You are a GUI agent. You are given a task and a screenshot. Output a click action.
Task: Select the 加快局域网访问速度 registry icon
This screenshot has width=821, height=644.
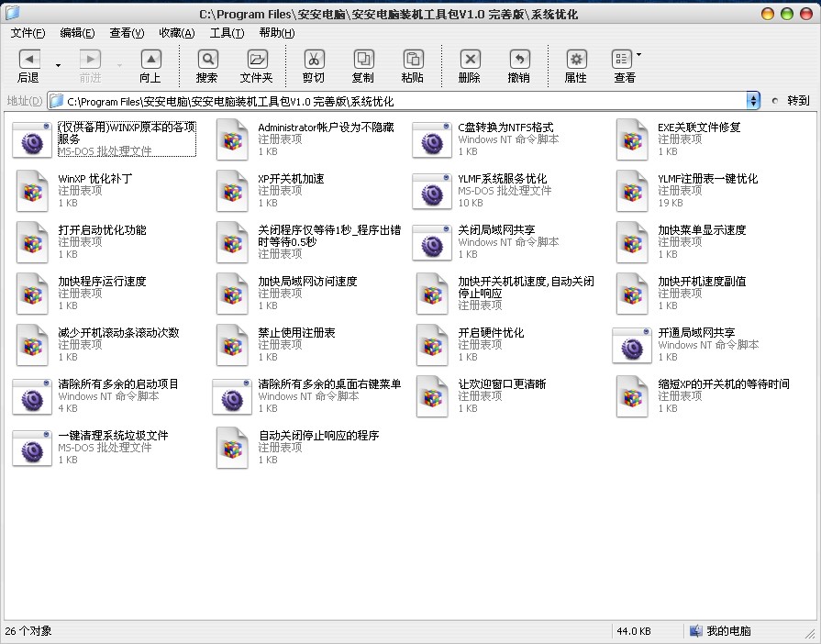pos(232,294)
